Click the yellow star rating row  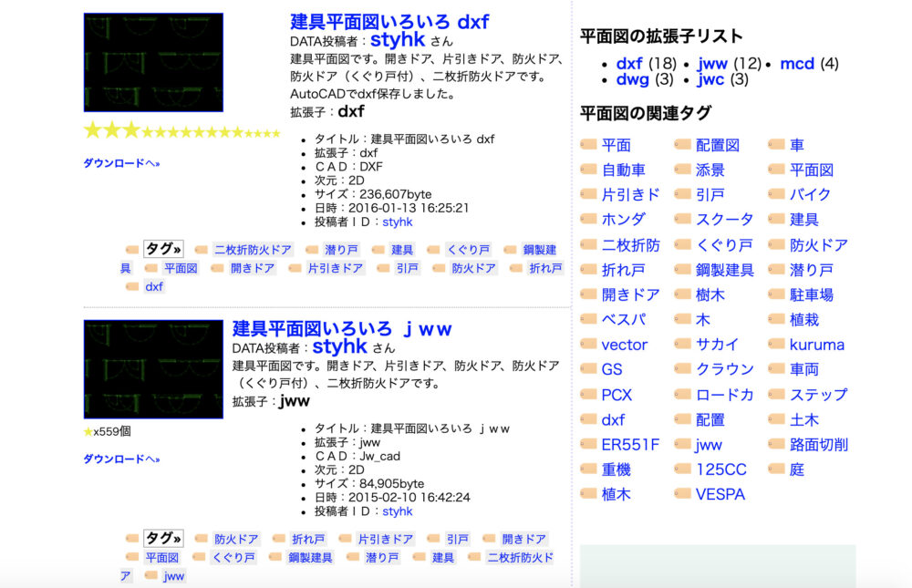[x=181, y=131]
